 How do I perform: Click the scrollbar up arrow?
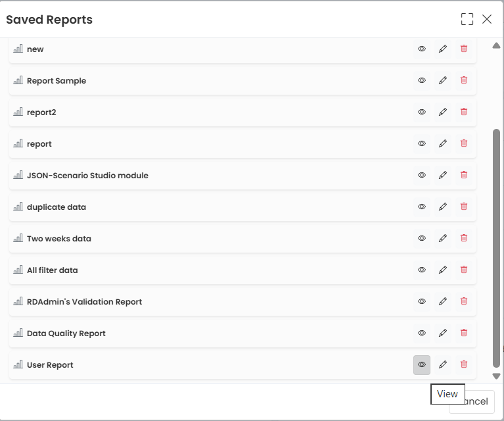pos(496,45)
